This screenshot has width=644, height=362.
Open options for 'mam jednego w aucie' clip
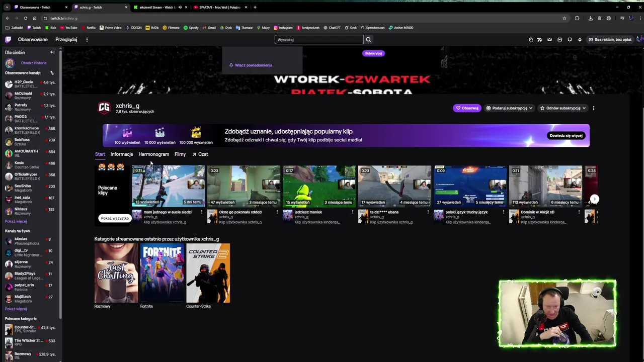[x=201, y=212]
